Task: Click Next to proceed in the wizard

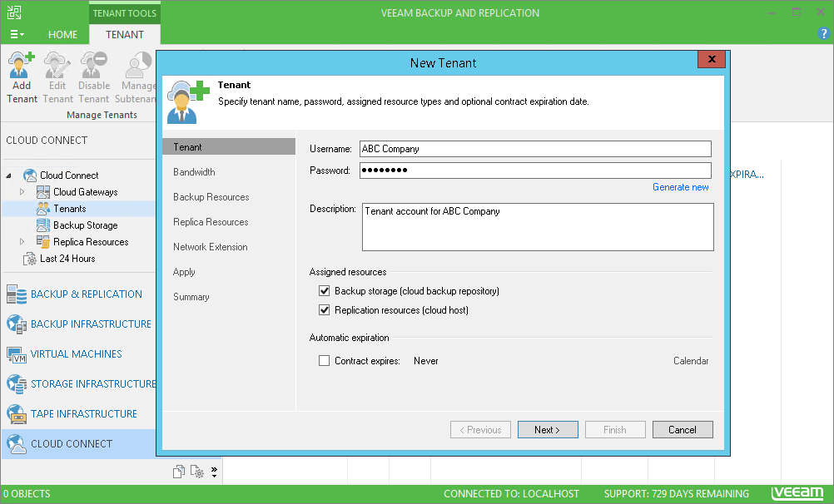Action: tap(548, 429)
